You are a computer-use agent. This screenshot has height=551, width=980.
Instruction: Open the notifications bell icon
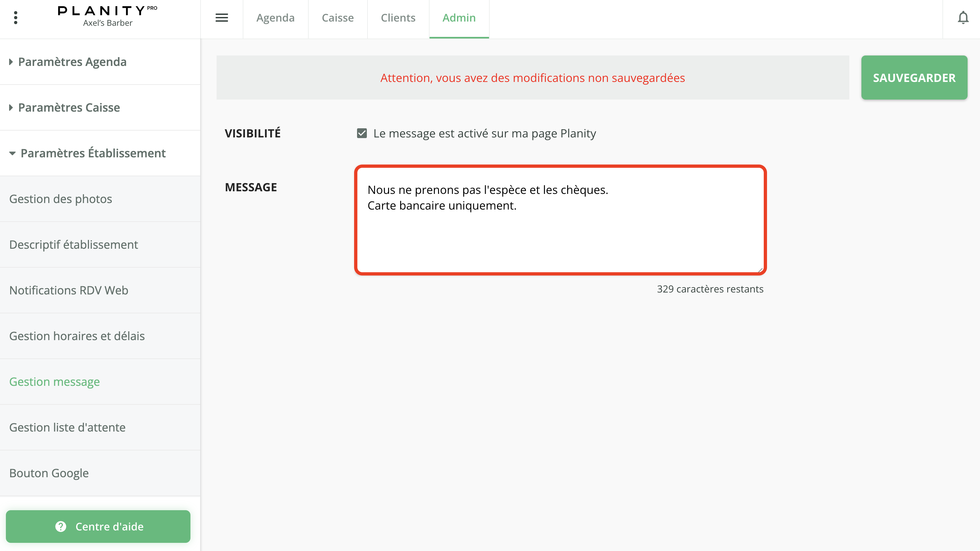pyautogui.click(x=963, y=18)
